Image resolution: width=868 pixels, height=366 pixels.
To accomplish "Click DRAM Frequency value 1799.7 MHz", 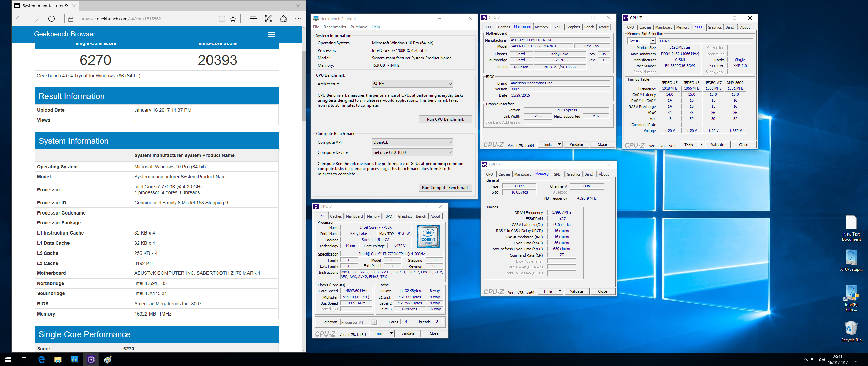I will [561, 213].
